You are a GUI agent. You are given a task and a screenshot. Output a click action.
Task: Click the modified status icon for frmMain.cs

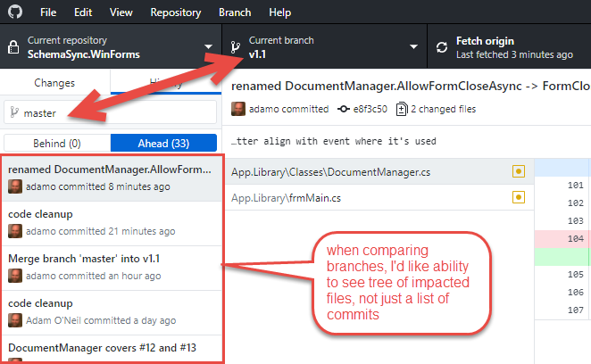pyautogui.click(x=518, y=197)
